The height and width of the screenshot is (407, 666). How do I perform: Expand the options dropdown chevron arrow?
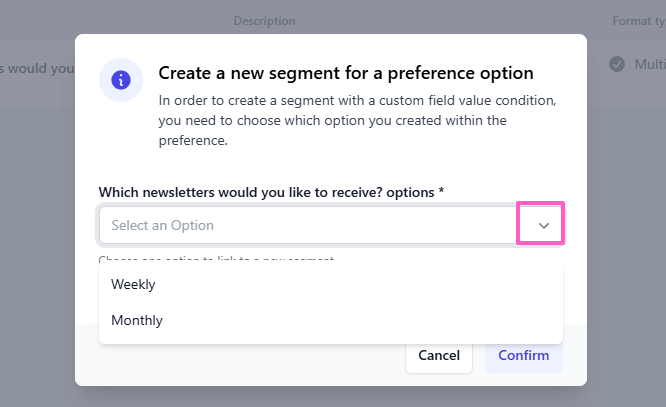point(543,225)
